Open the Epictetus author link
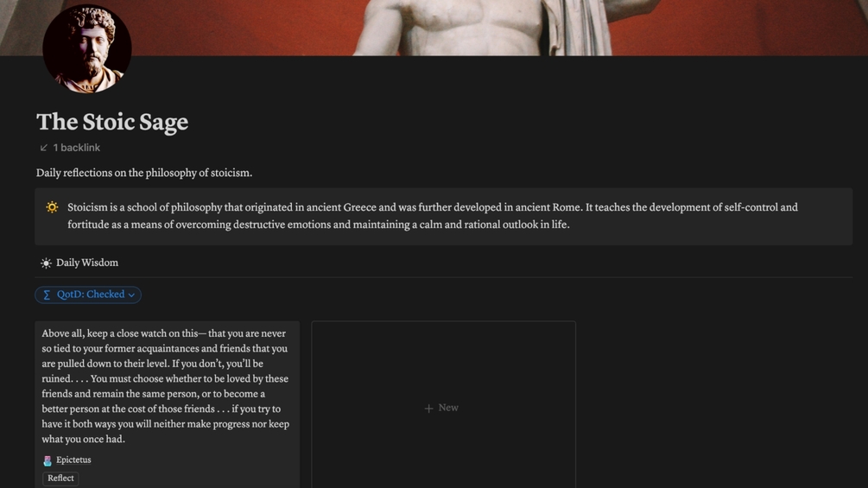 [73, 459]
